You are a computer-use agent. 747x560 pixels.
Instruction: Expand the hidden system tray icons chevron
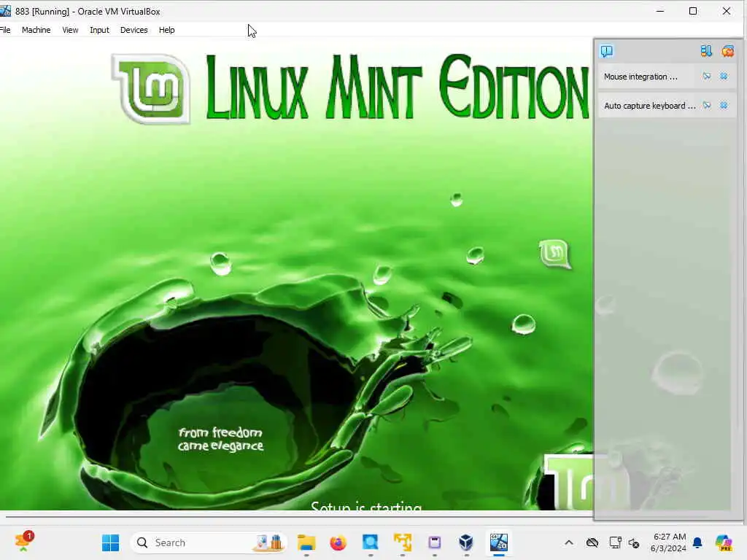(569, 542)
